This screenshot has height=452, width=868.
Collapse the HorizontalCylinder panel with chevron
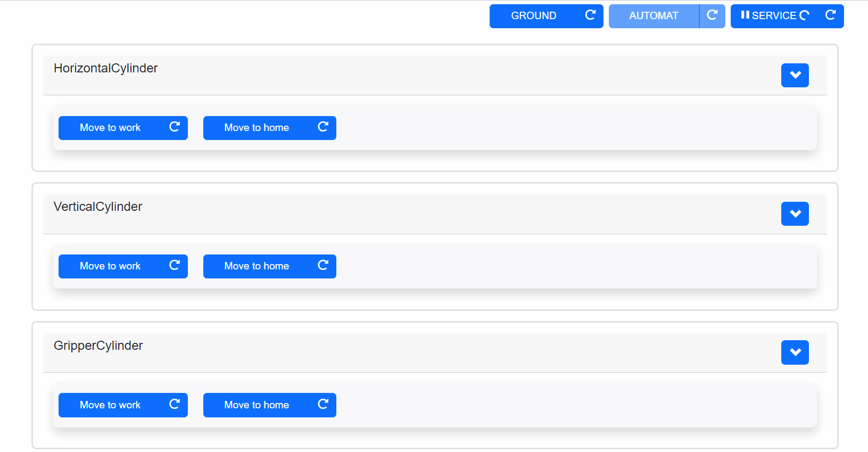point(795,75)
